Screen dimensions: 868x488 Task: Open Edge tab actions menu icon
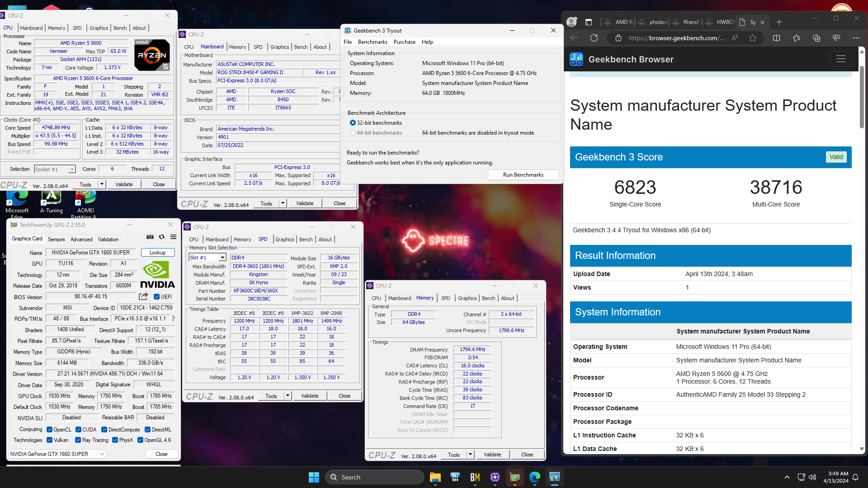tap(589, 22)
